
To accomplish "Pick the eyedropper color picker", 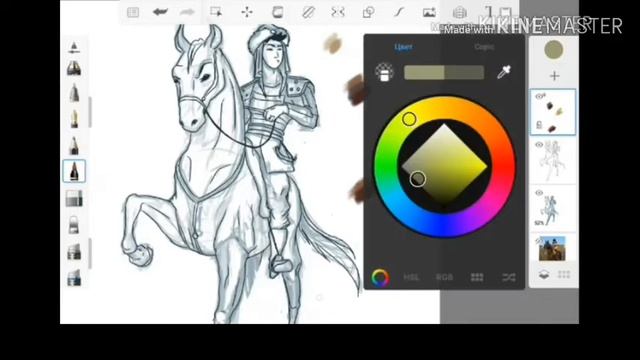I will point(504,72).
